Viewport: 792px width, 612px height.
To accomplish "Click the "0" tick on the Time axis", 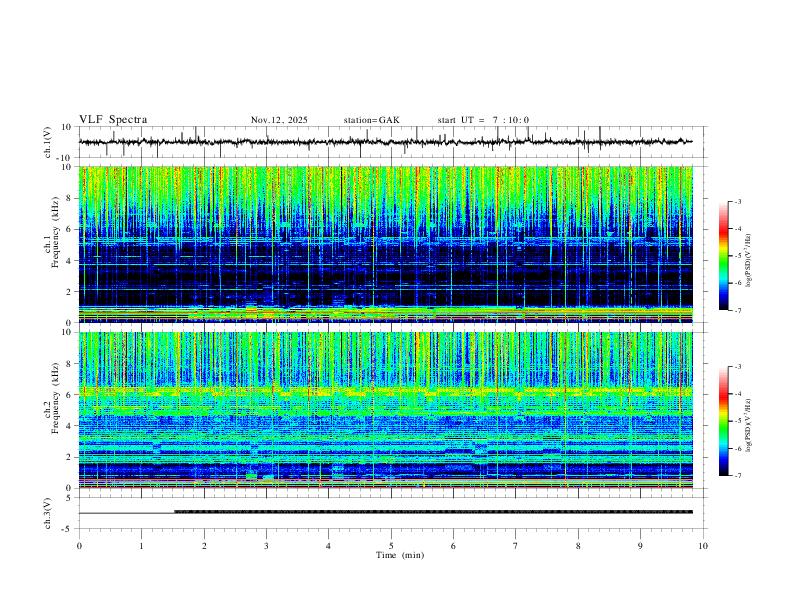I will (79, 546).
